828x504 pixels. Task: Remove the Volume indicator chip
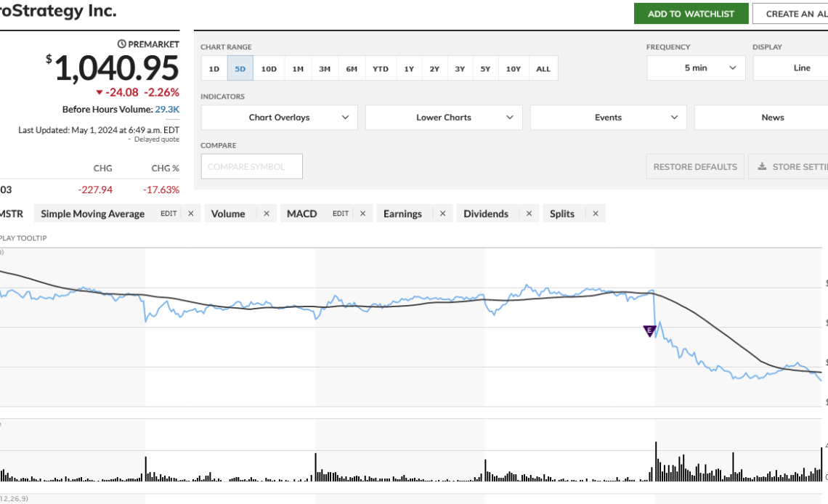click(x=266, y=214)
